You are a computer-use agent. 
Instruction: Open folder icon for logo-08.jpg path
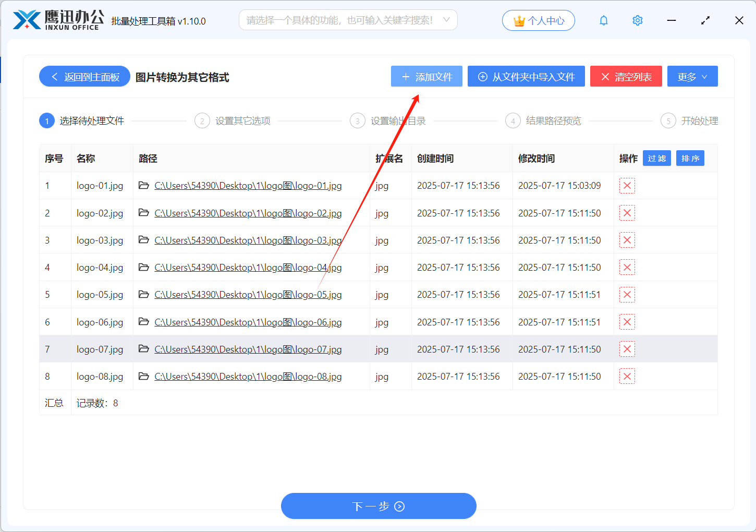click(144, 376)
